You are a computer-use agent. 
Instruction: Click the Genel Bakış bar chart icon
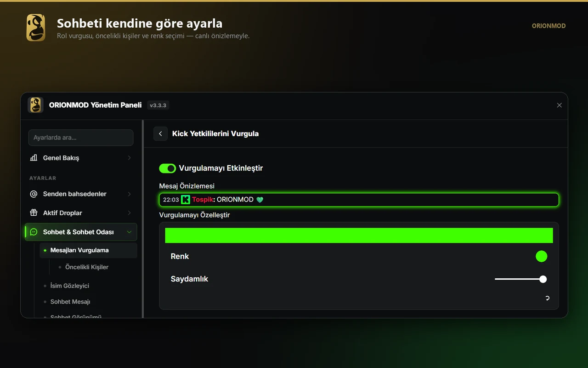tap(34, 158)
